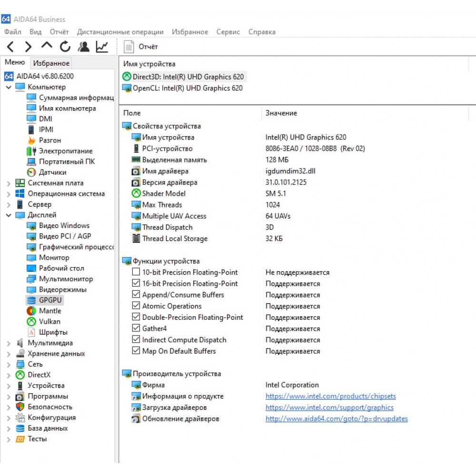Select Видео Windows under Дисплей
The width and height of the screenshot is (476, 476).
point(58,226)
